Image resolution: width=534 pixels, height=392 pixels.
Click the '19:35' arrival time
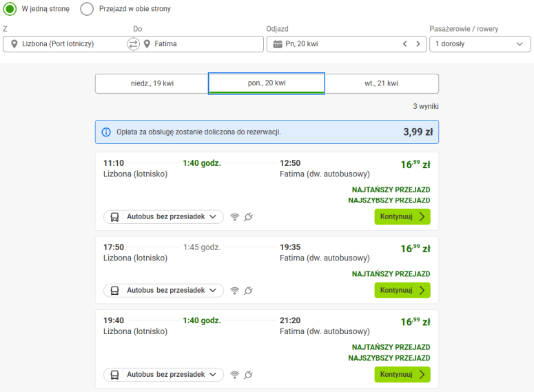pos(290,247)
